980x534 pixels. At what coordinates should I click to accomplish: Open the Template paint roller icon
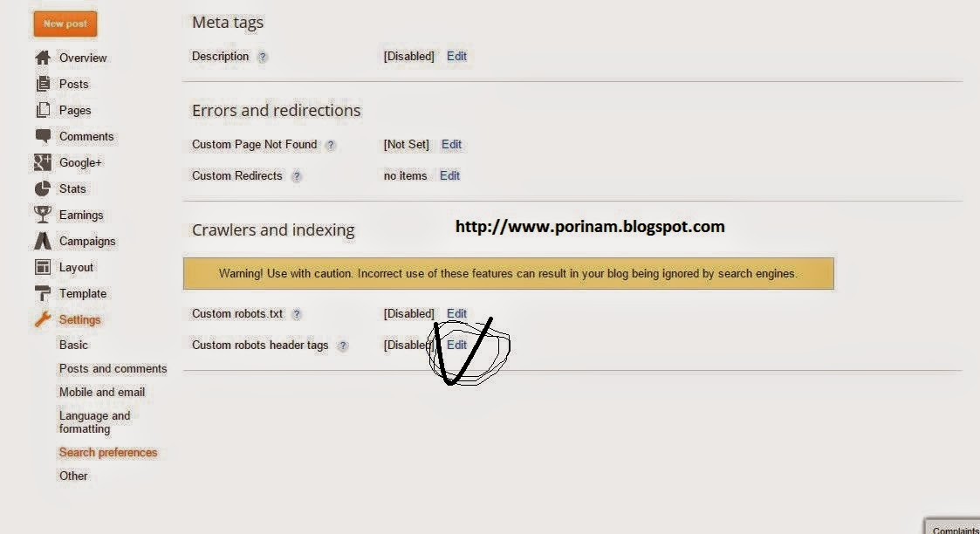43,293
